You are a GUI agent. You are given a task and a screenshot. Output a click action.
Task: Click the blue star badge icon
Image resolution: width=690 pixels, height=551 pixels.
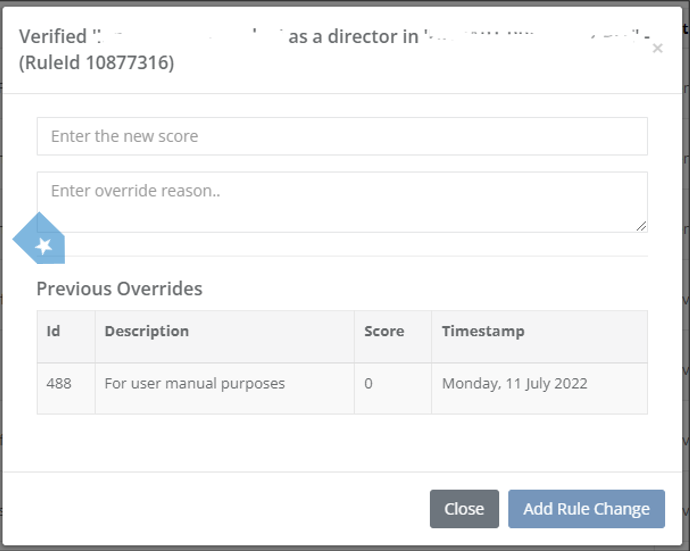(41, 242)
